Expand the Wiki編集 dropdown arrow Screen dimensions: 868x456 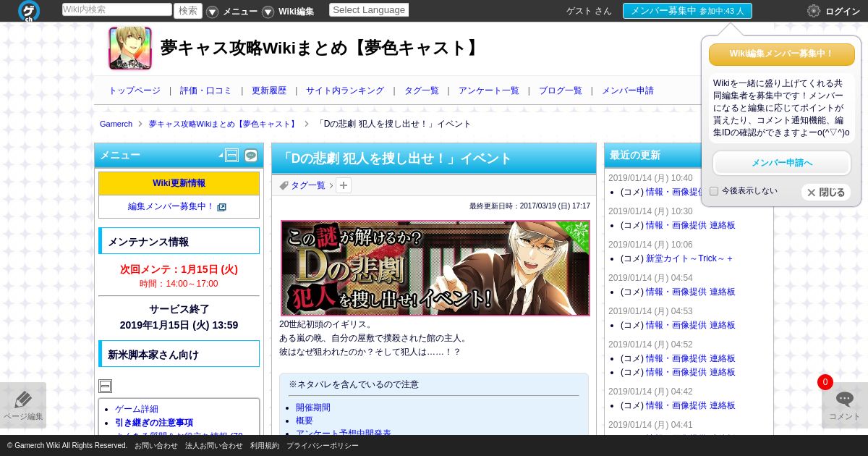pyautogui.click(x=268, y=12)
